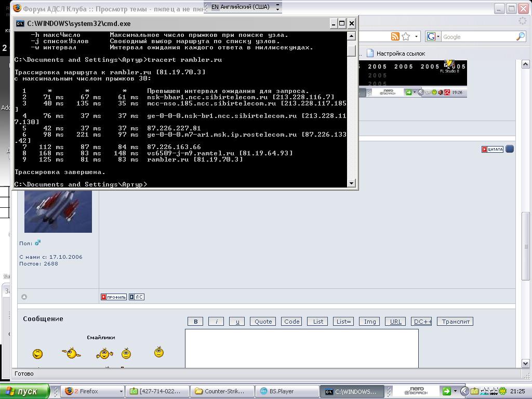The height and width of the screenshot is (399, 532).
Task: Click the system clock showing 21:25
Action: click(517, 391)
